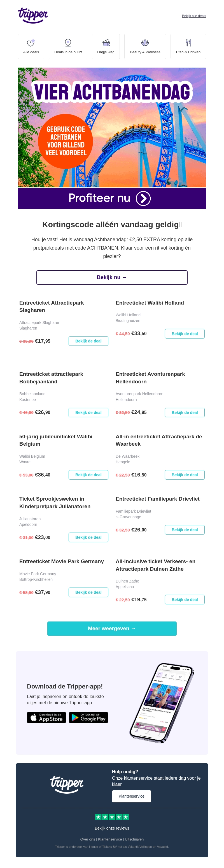
Task: Select the Eten & Drinken cutlery icon
Action: click(x=188, y=43)
